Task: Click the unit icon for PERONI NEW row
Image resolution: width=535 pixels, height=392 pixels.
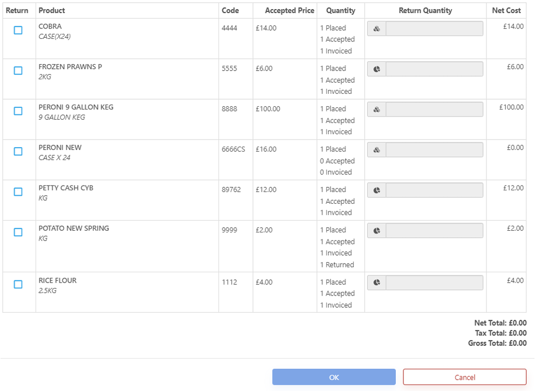Action: [376, 150]
